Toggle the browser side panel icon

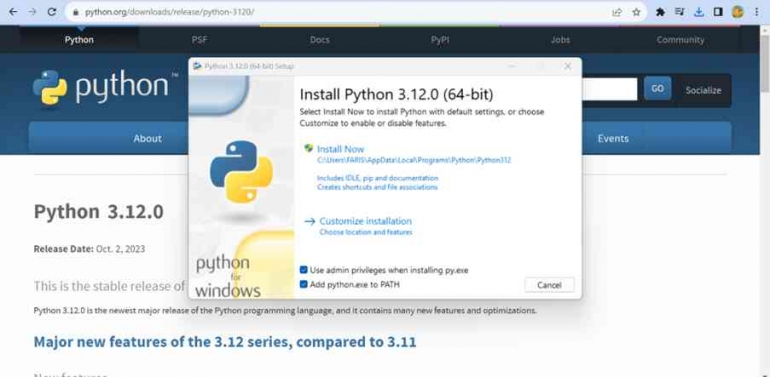click(x=718, y=12)
